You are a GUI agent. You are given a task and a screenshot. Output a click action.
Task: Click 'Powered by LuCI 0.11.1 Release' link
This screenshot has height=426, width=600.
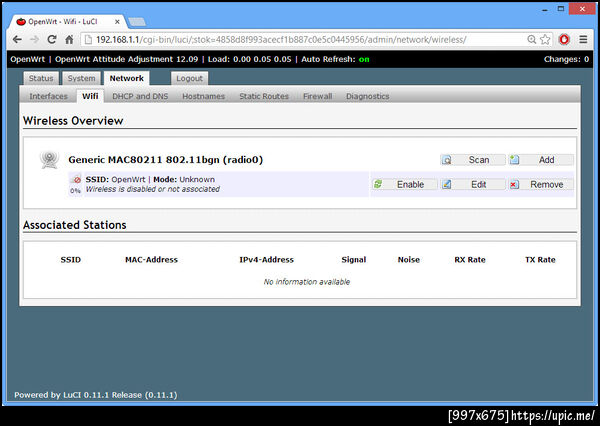click(96, 395)
